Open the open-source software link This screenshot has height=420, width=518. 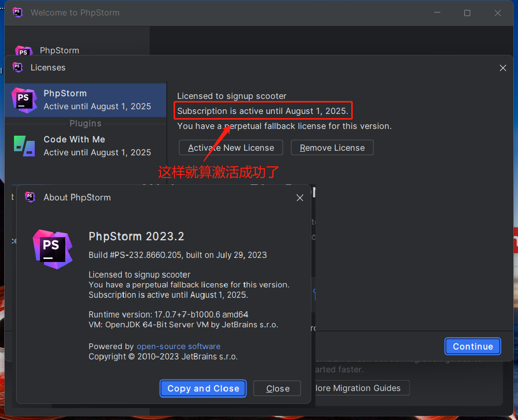point(178,346)
